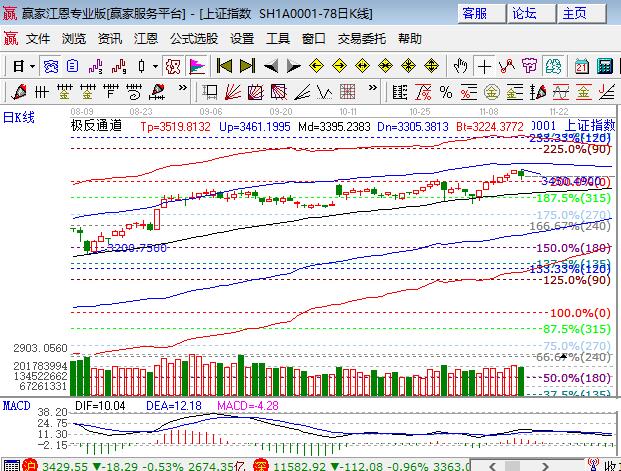This screenshot has height=471, width=621.
Task: Open the 交易委托 menu
Action: click(361, 38)
